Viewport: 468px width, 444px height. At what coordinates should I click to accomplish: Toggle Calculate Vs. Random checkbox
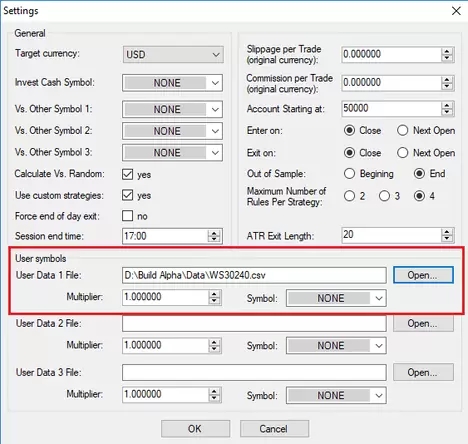click(x=127, y=174)
